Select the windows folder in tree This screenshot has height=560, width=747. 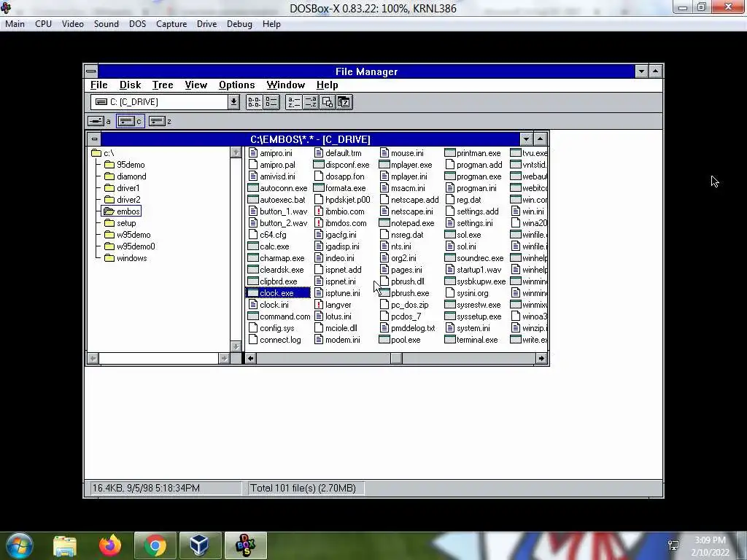click(125, 258)
